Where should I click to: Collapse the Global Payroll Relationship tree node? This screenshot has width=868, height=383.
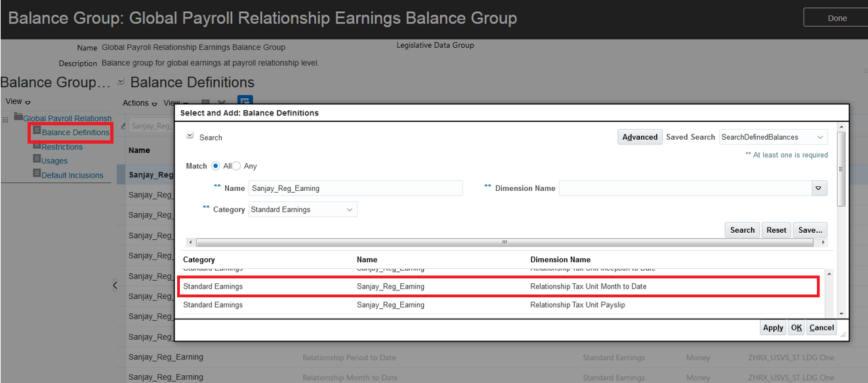[5, 119]
